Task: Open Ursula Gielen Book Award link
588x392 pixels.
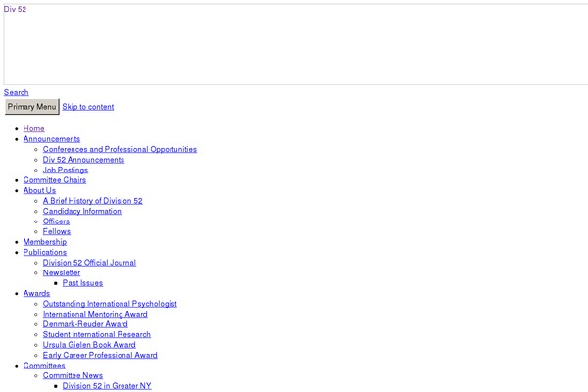Action: 89,345
